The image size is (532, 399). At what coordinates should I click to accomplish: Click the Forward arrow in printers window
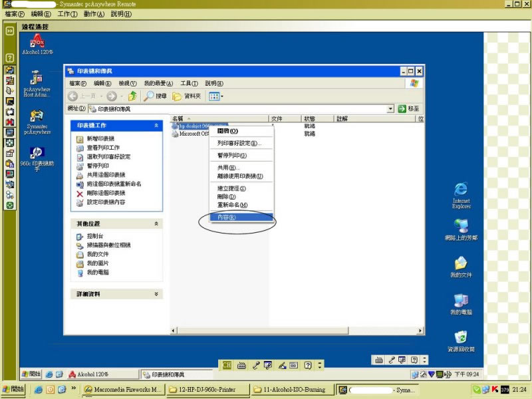click(112, 96)
